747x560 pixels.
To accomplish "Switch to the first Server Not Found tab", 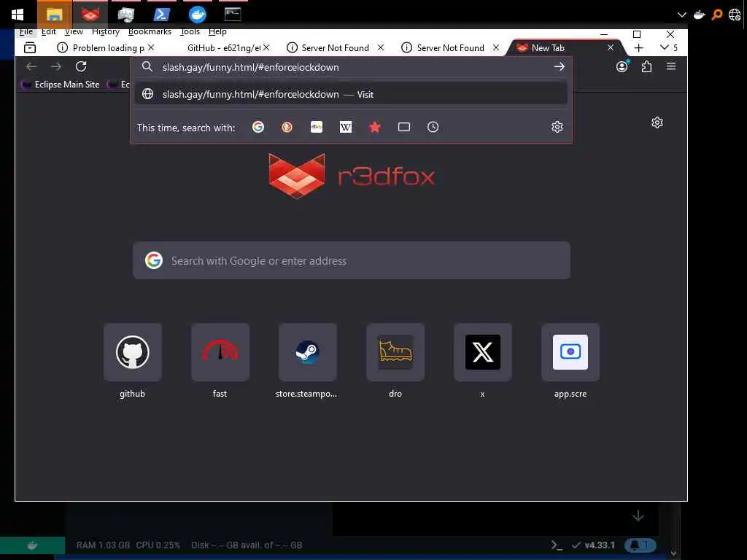I will (x=334, y=47).
